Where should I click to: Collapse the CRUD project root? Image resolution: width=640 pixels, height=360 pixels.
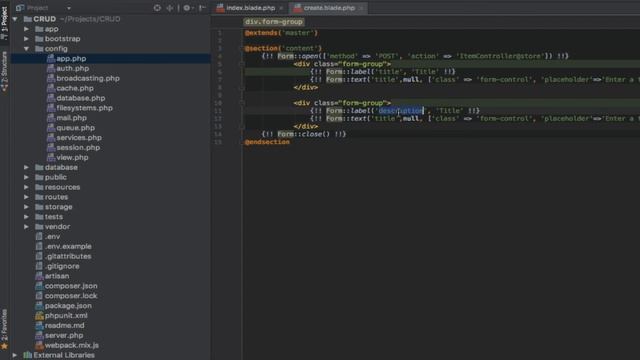pos(15,19)
